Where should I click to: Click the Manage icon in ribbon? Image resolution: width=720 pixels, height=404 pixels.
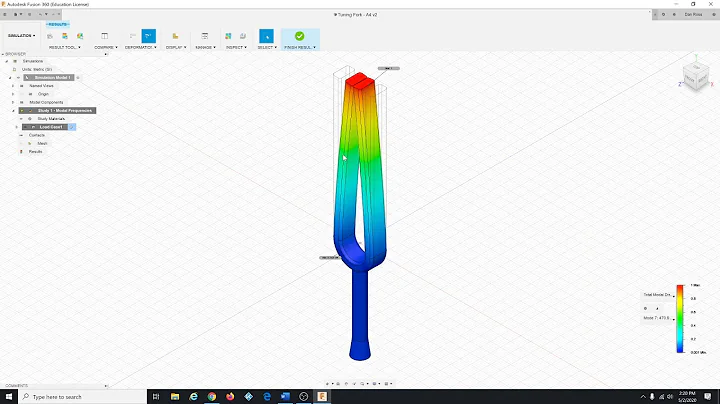[205, 36]
